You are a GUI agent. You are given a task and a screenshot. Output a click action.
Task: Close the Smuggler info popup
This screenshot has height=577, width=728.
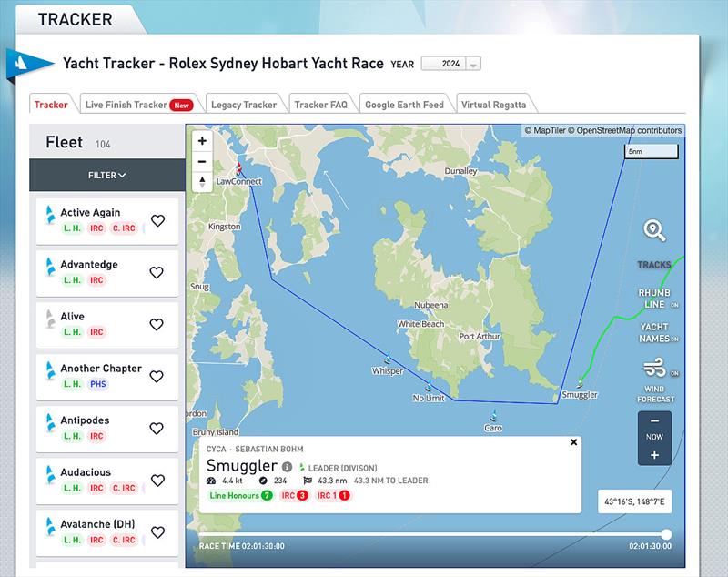(573, 442)
